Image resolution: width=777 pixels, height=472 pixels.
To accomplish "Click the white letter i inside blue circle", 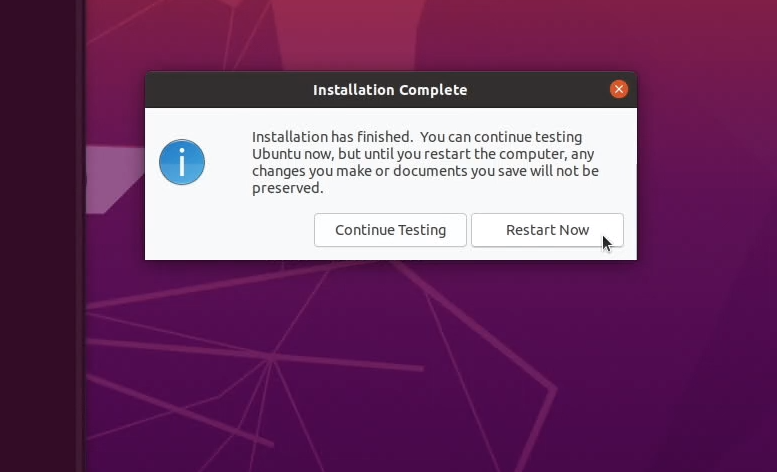I will point(182,162).
